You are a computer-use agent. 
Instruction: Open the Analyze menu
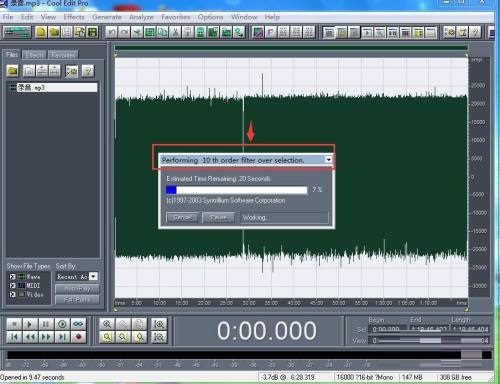[x=141, y=17]
